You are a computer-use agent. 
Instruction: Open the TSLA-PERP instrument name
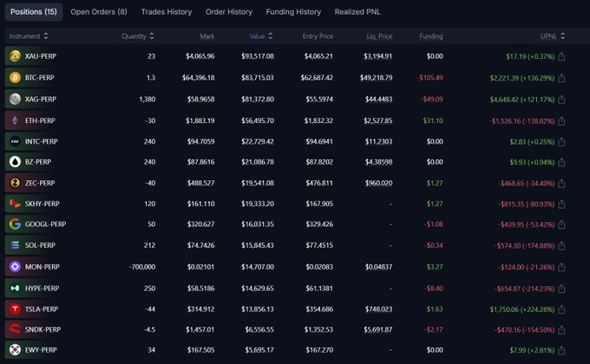[x=42, y=309]
